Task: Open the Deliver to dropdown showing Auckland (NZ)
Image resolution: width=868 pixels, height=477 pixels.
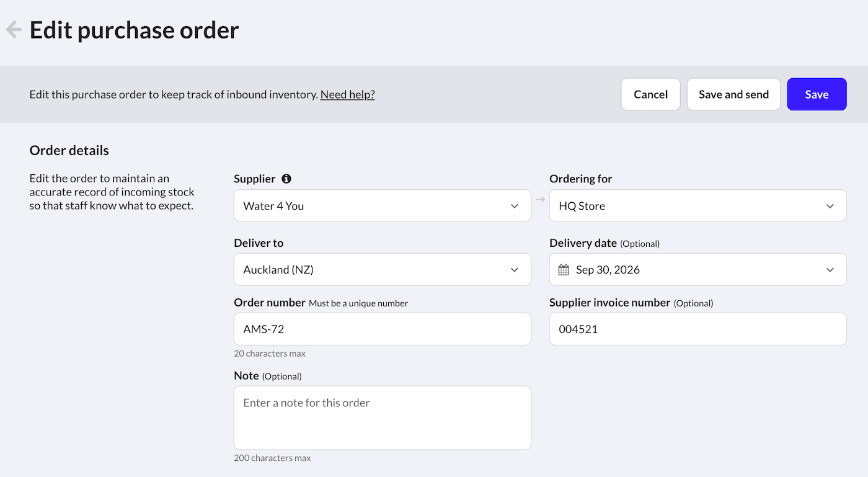Action: pyautogui.click(x=383, y=269)
